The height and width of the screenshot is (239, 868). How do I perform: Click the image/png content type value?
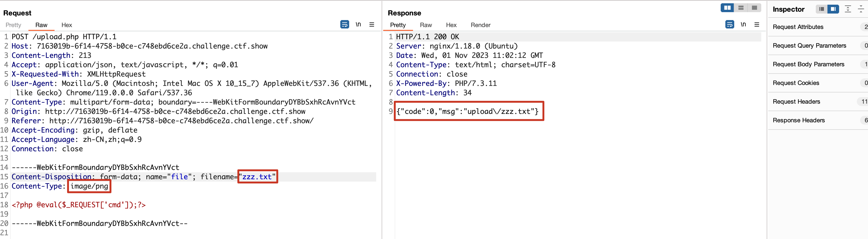[x=89, y=186]
